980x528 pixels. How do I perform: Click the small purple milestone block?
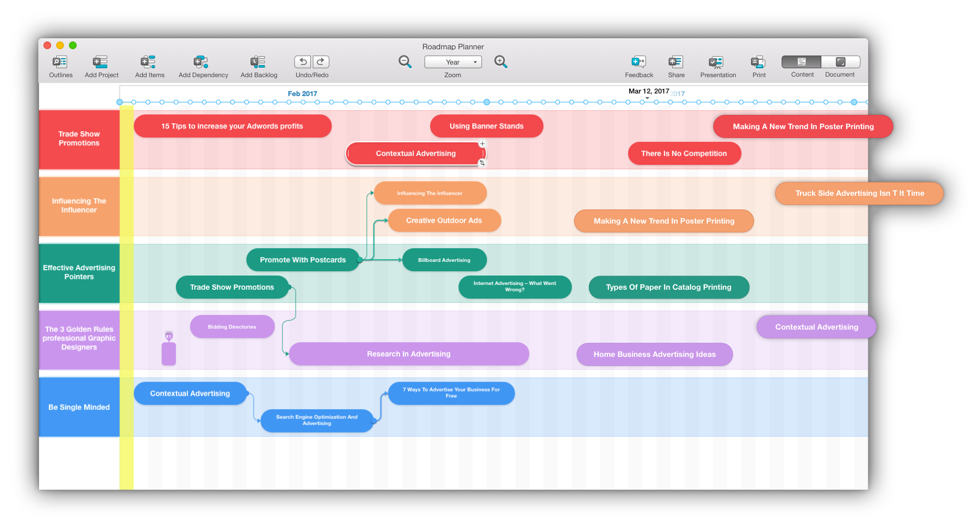[x=169, y=353]
